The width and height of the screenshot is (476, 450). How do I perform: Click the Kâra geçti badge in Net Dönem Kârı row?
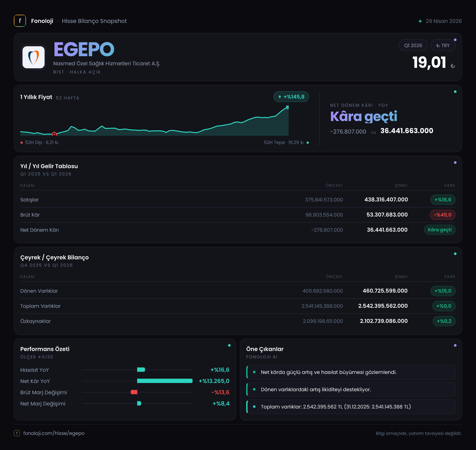pyautogui.click(x=440, y=230)
